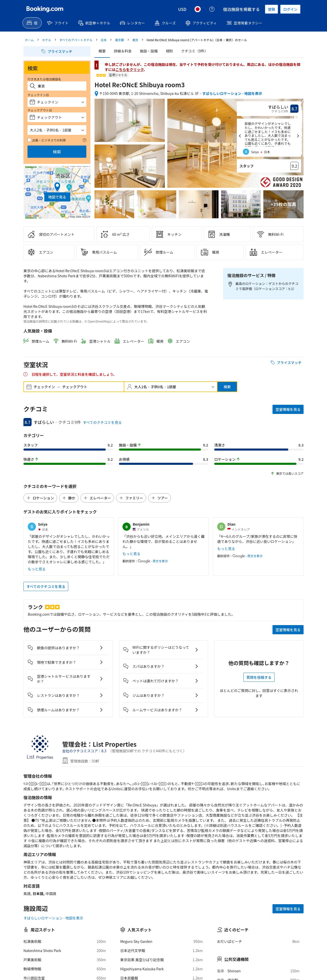Image resolution: width=327 pixels, height=980 pixels.
Task: Click the 洗濯機 washing machine icon
Action: tap(212, 235)
